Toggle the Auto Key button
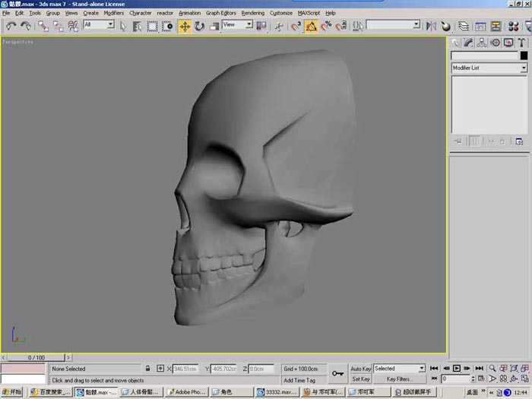Viewport: 532px width, 399px height. coord(361,369)
